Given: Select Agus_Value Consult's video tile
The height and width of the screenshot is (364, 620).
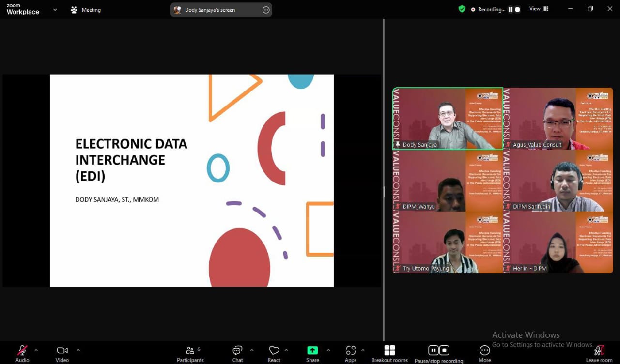Looking at the screenshot, I should [x=558, y=119].
